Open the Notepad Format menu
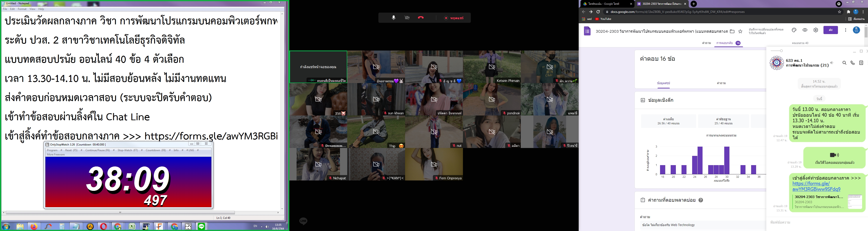This screenshot has width=868, height=231. point(22,9)
